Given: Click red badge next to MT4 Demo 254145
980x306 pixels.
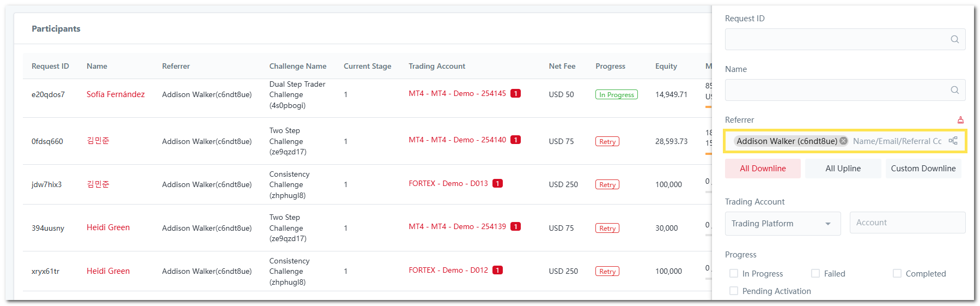Looking at the screenshot, I should coord(515,94).
